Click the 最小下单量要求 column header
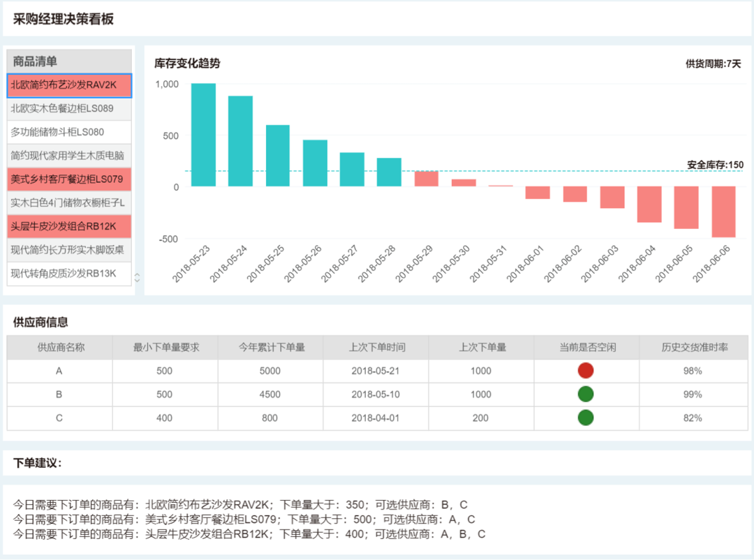This screenshot has width=754, height=560. pos(165,347)
